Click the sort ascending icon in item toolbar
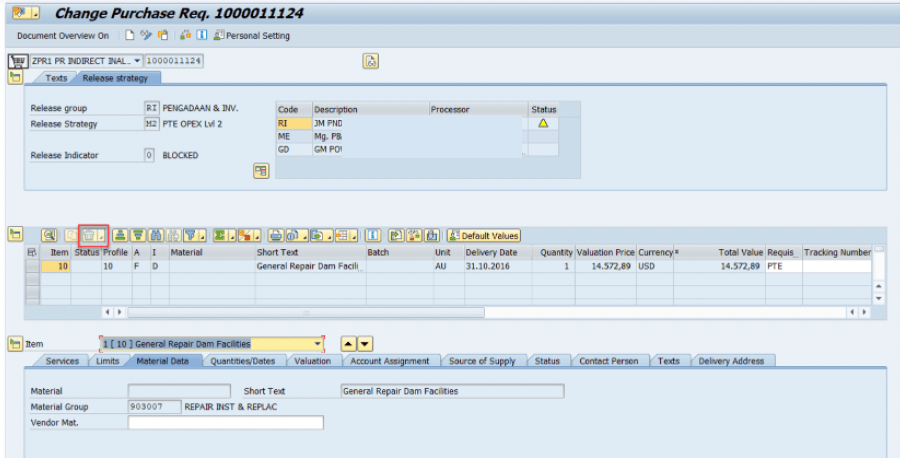 click(x=120, y=235)
